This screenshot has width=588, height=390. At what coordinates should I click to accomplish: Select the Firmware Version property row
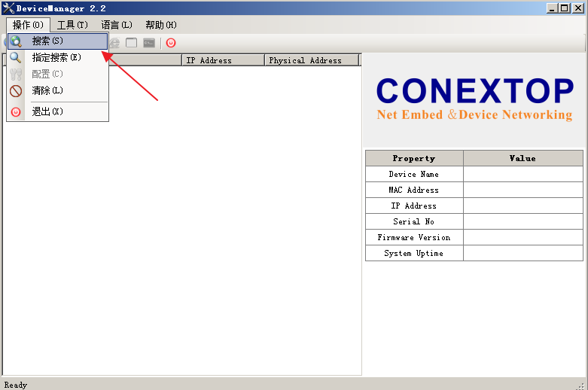coord(414,237)
